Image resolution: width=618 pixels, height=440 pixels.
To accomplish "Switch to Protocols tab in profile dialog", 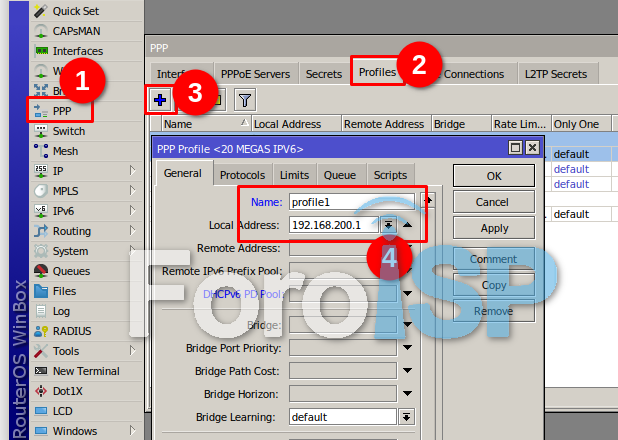I will (x=242, y=175).
